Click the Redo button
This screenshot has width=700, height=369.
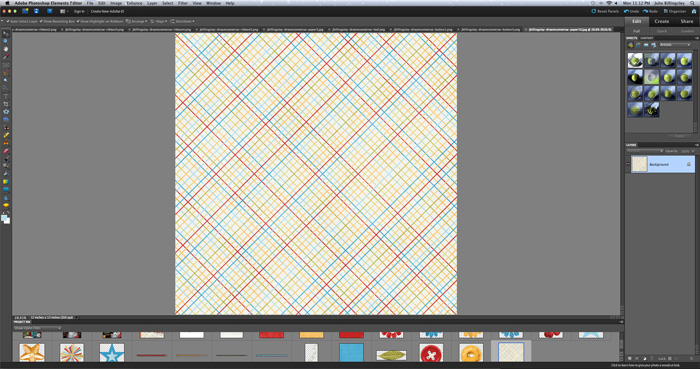[650, 11]
